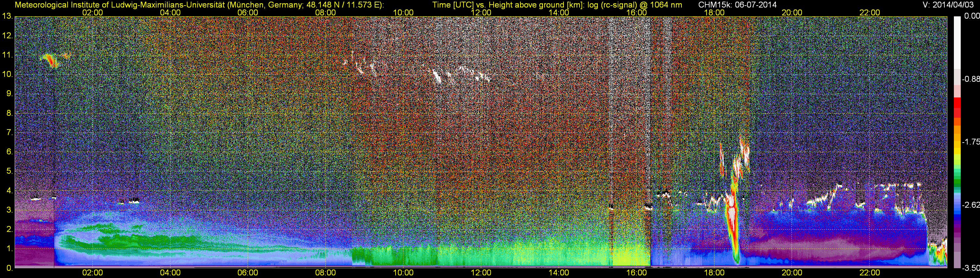Click the '10:00' label on the top time axis
This screenshot has width=980, height=278.
pos(403,12)
